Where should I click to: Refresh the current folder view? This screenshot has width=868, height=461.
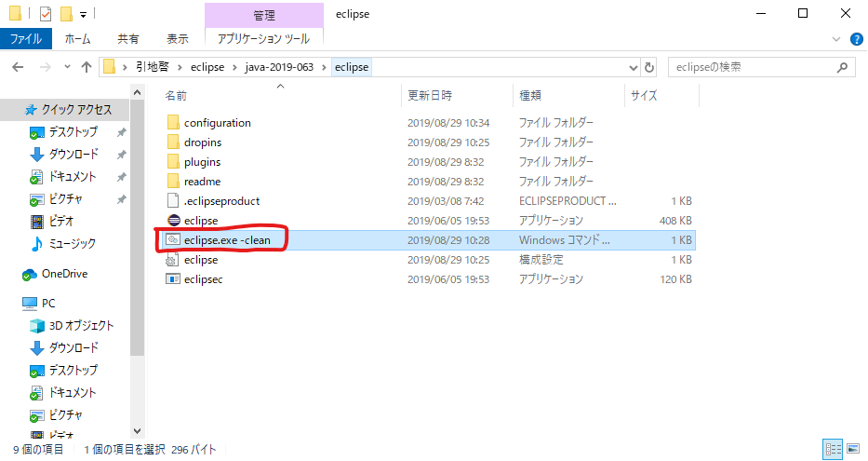pos(649,68)
